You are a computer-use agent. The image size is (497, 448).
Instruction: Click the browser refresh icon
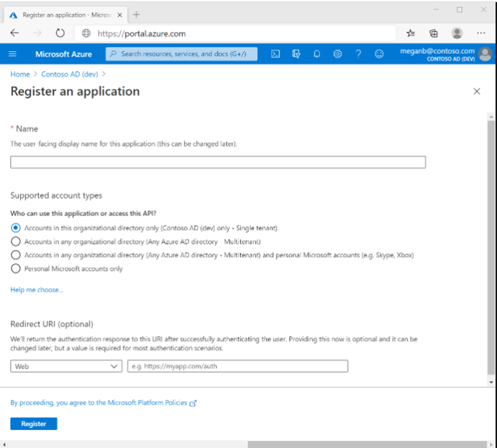coord(60,33)
